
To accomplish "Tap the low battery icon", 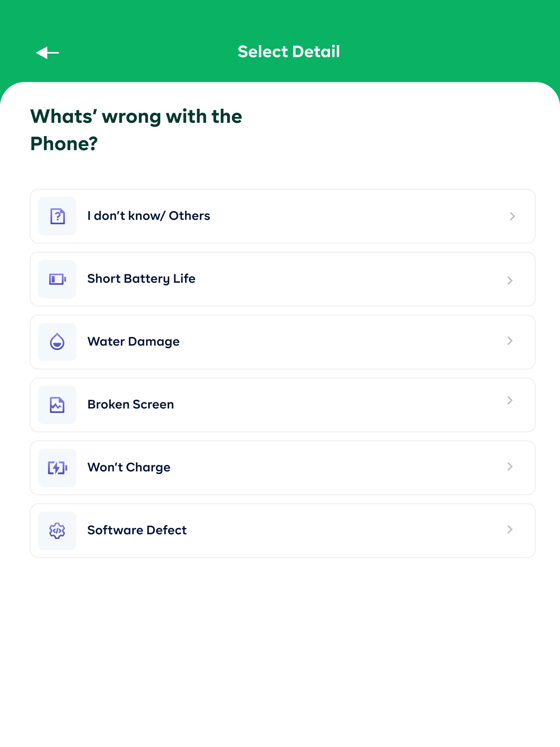I will [57, 279].
